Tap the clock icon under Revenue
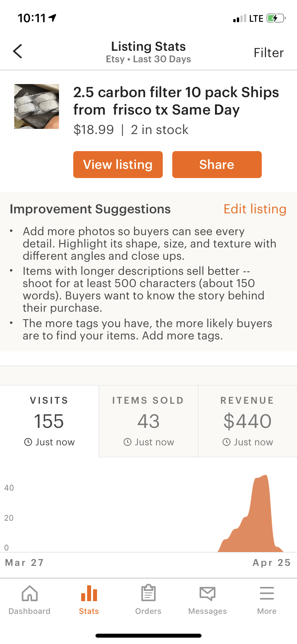Image resolution: width=297 pixels, height=644 pixels. click(x=227, y=442)
